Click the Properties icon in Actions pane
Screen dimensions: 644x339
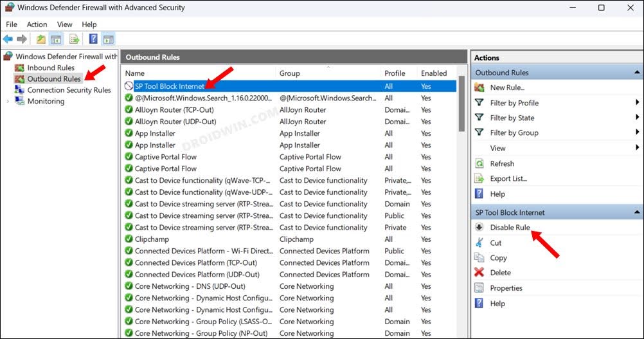(x=479, y=288)
